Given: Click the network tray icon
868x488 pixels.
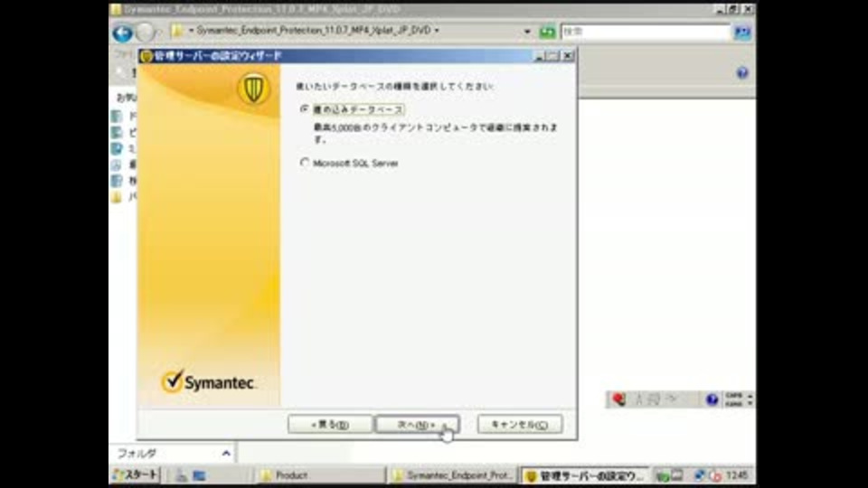Looking at the screenshot, I should coord(699,475).
